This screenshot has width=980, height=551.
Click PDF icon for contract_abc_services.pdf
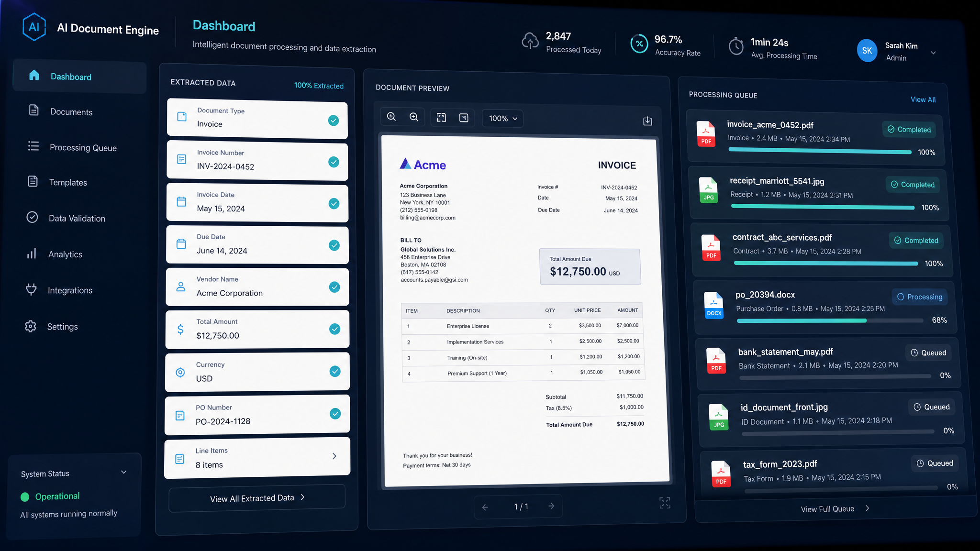tap(711, 247)
